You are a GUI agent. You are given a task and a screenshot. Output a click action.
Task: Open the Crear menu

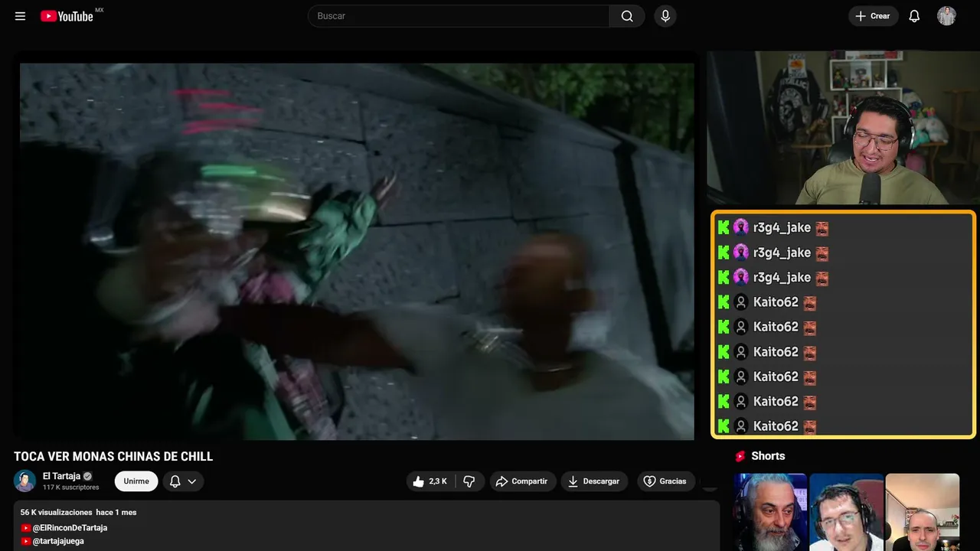[873, 16]
